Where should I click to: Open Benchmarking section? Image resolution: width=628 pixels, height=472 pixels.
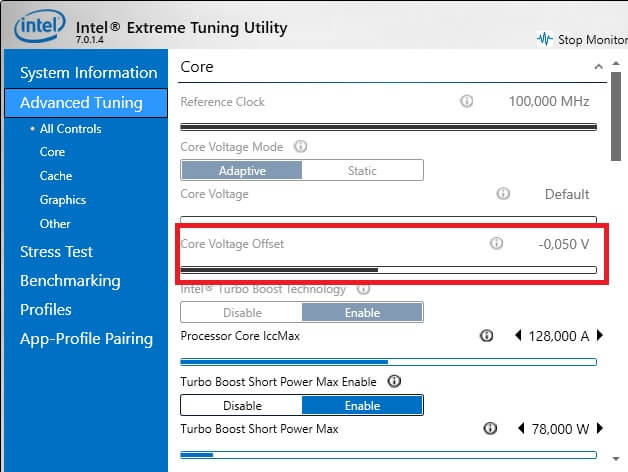(x=70, y=281)
